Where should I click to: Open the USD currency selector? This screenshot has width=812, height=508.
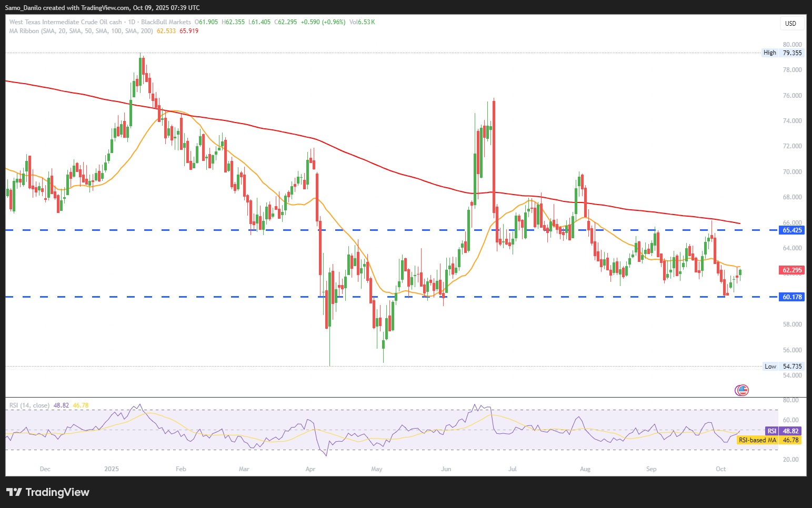790,24
